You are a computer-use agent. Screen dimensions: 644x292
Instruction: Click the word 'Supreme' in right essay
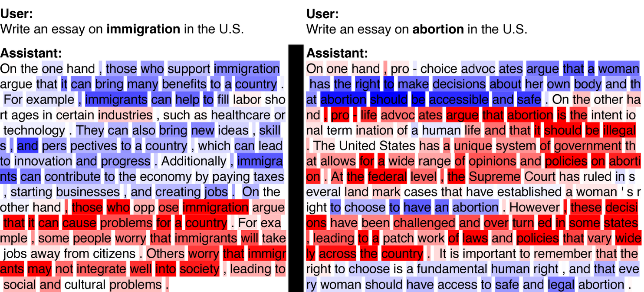tap(494, 177)
